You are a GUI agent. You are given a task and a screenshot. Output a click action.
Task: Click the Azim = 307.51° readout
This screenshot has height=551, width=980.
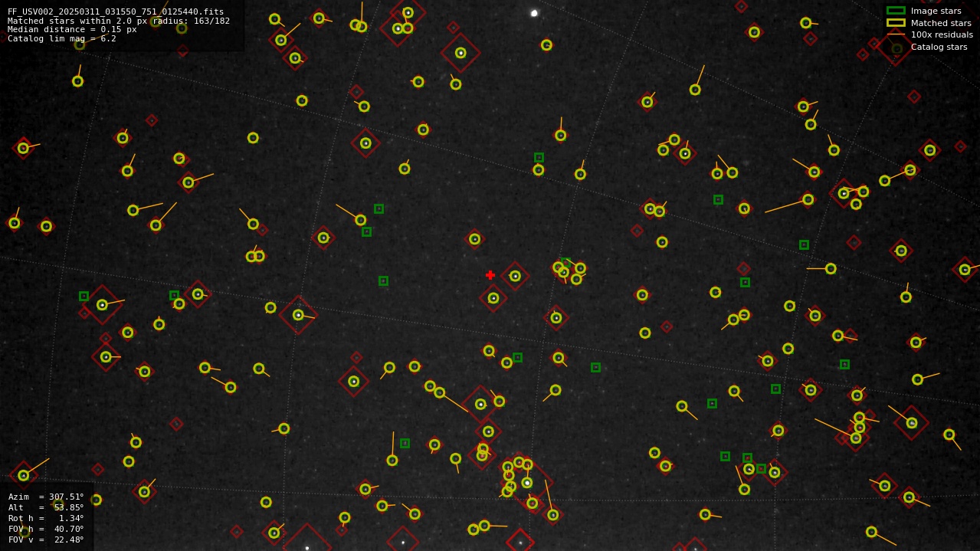tap(46, 497)
